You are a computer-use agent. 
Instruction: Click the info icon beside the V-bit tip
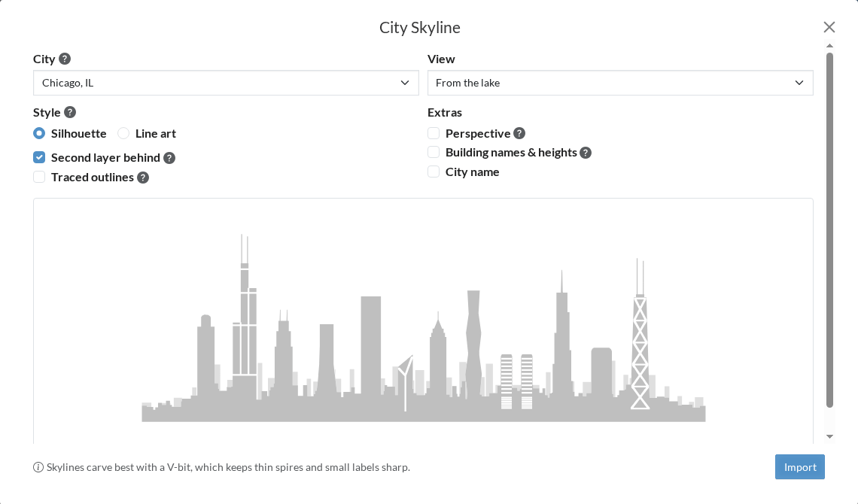pyautogui.click(x=38, y=467)
